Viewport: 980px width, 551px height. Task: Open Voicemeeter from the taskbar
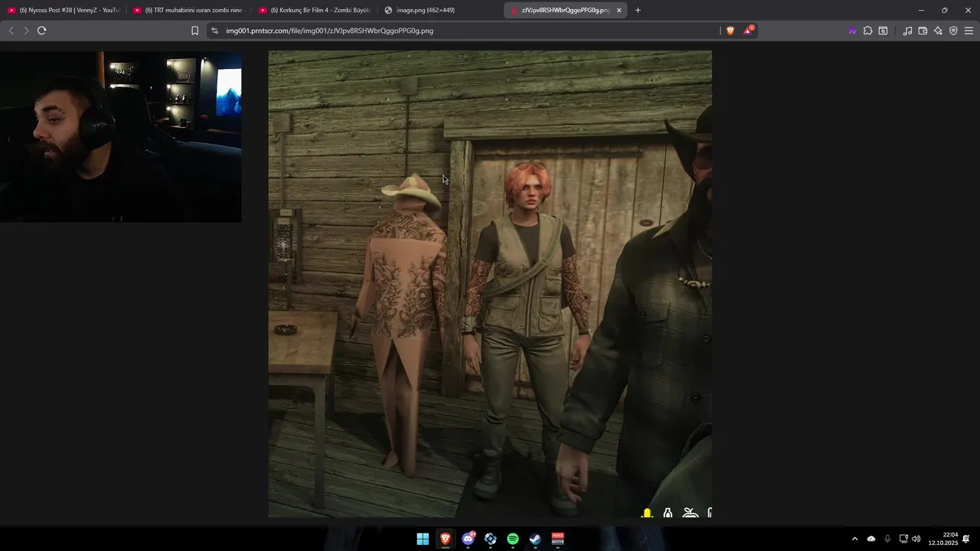[x=558, y=539]
